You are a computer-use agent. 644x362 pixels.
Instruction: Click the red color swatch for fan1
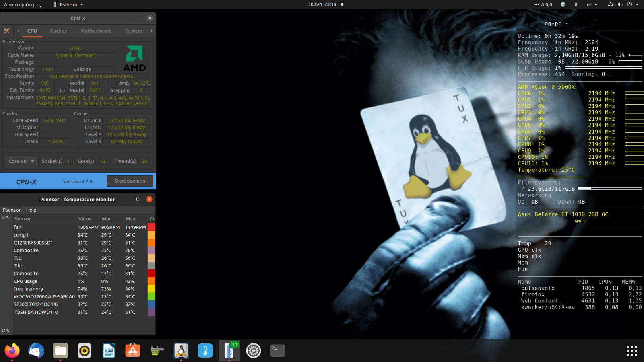coord(151,227)
